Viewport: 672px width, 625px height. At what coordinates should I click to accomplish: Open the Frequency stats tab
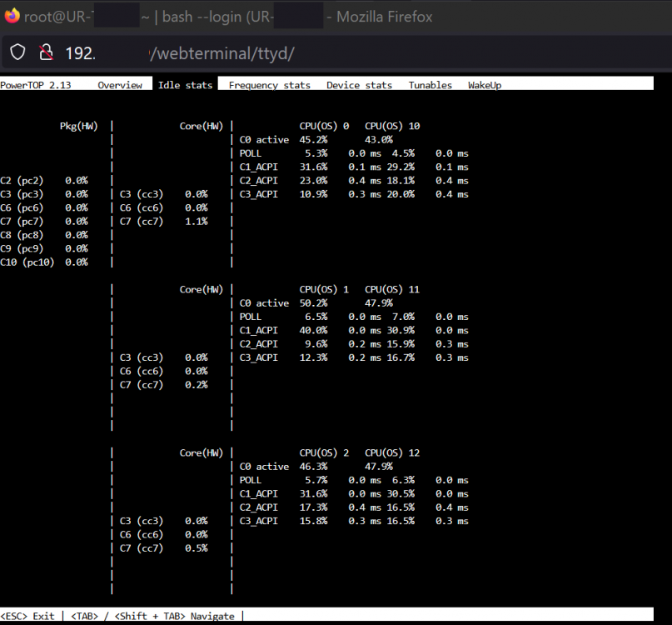269,85
